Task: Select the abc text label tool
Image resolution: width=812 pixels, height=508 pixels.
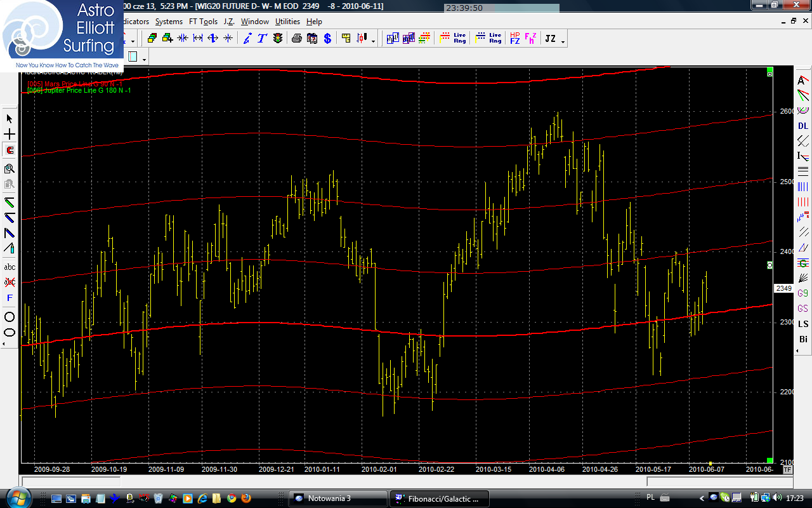Action: (x=10, y=267)
